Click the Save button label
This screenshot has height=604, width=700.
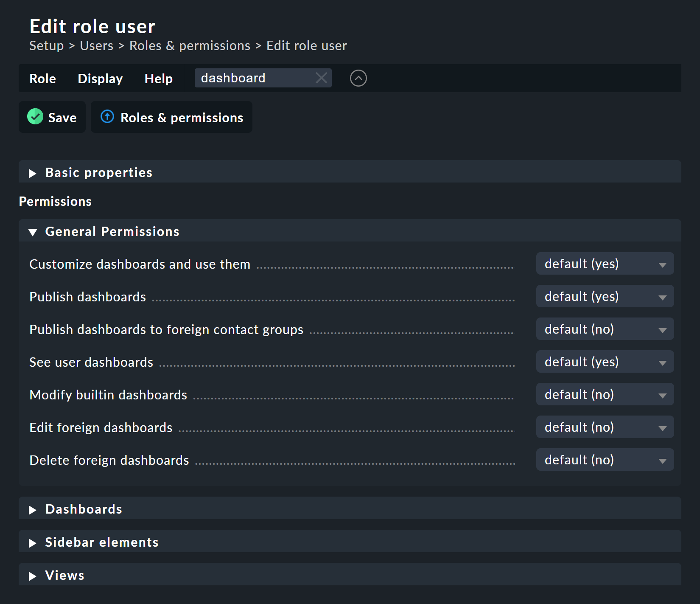[x=62, y=118]
